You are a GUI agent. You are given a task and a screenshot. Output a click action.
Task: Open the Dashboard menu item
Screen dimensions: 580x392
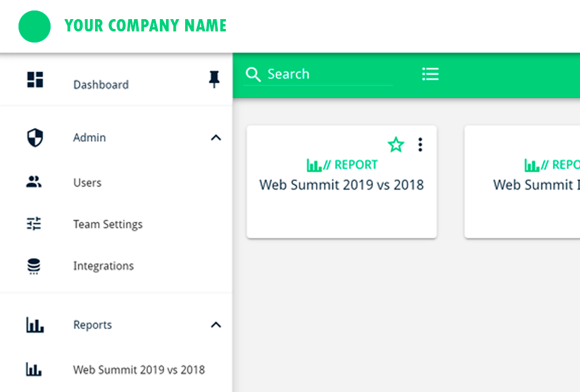(101, 84)
